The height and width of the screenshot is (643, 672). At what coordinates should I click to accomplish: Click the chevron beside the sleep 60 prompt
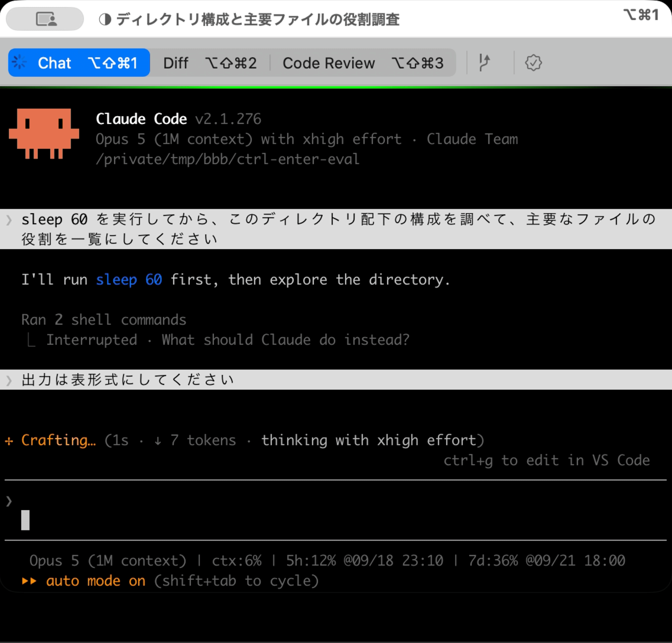point(9,220)
